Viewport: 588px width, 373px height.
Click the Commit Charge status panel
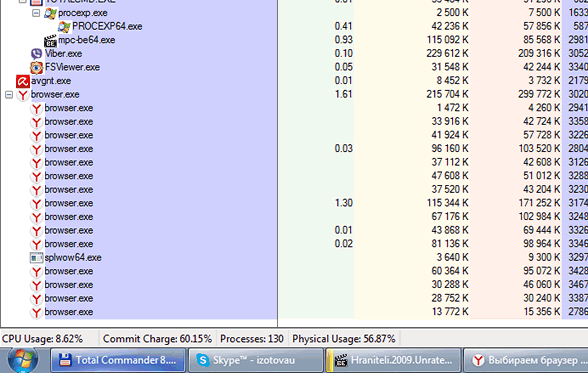click(x=158, y=339)
